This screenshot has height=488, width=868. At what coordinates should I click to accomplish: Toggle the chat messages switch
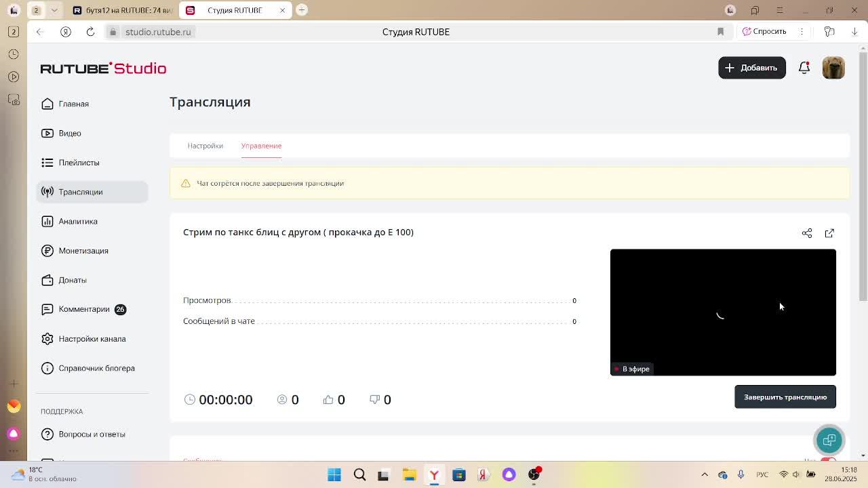coord(828,460)
